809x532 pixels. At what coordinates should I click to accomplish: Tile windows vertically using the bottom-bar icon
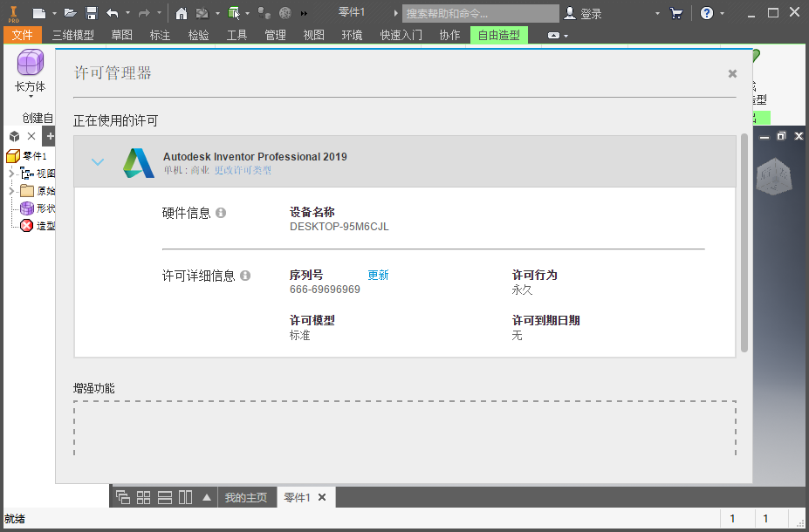(x=185, y=497)
